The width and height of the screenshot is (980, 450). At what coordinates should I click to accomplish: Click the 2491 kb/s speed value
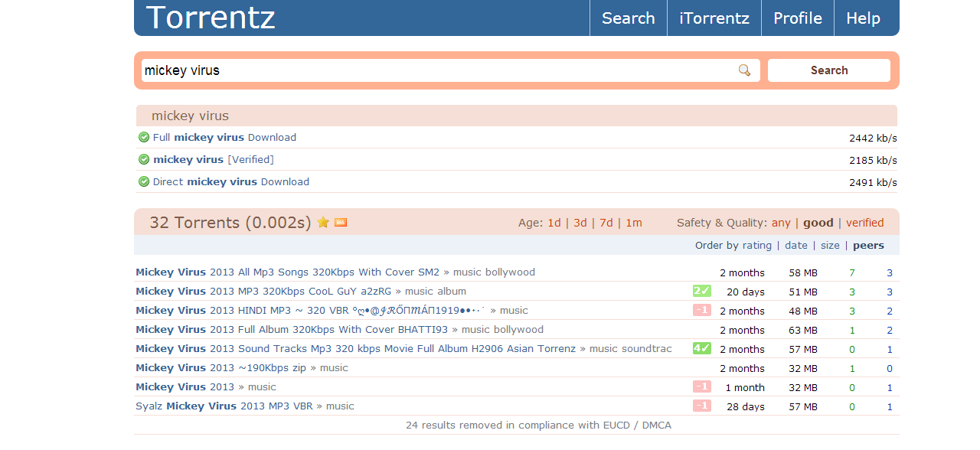coord(873,182)
